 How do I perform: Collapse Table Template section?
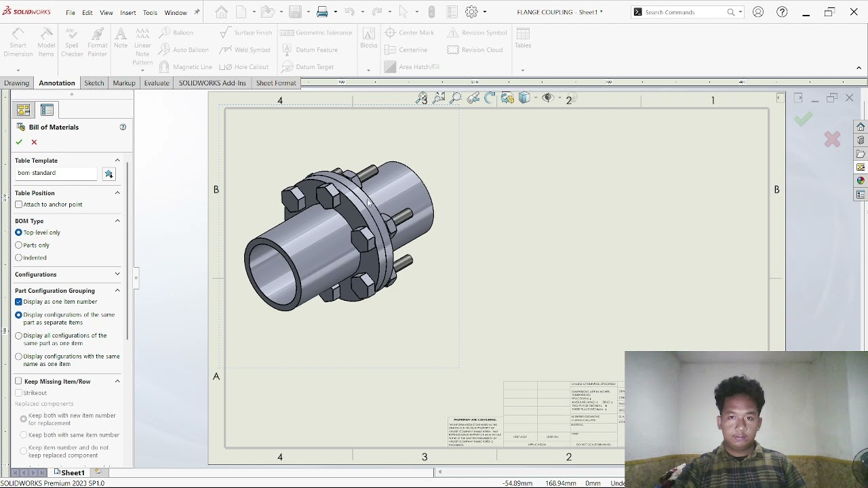(x=117, y=161)
